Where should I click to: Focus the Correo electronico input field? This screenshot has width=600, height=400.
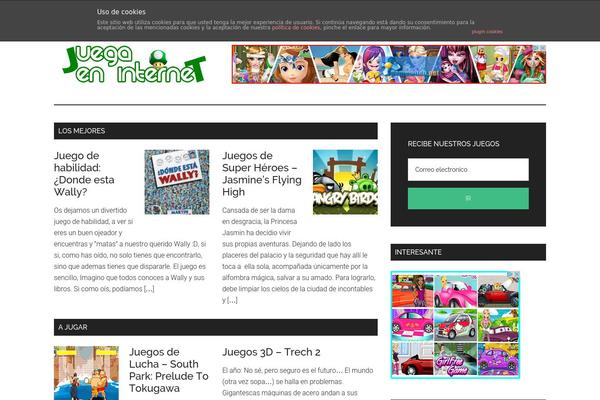pyautogui.click(x=468, y=170)
